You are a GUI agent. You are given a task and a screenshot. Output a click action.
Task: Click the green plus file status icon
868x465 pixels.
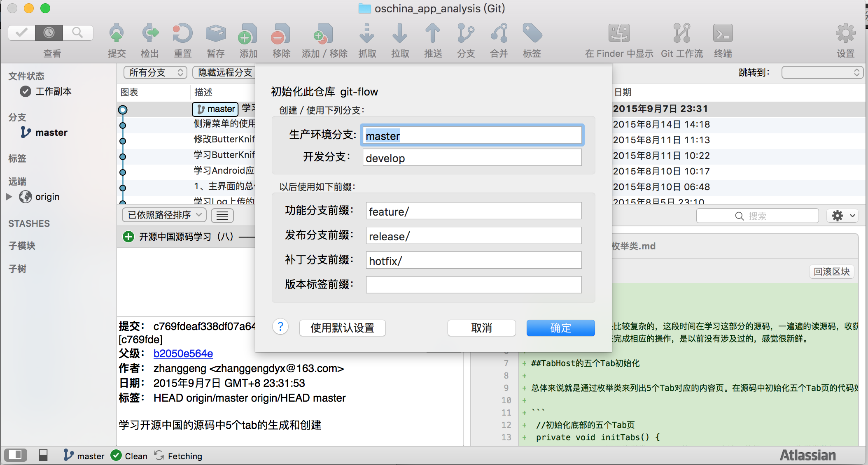(128, 237)
